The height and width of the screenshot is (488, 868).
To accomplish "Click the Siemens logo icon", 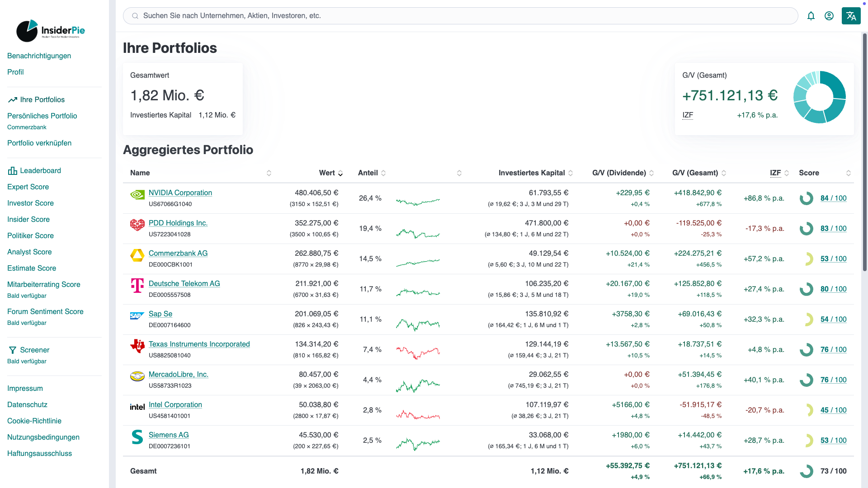I will click(137, 437).
